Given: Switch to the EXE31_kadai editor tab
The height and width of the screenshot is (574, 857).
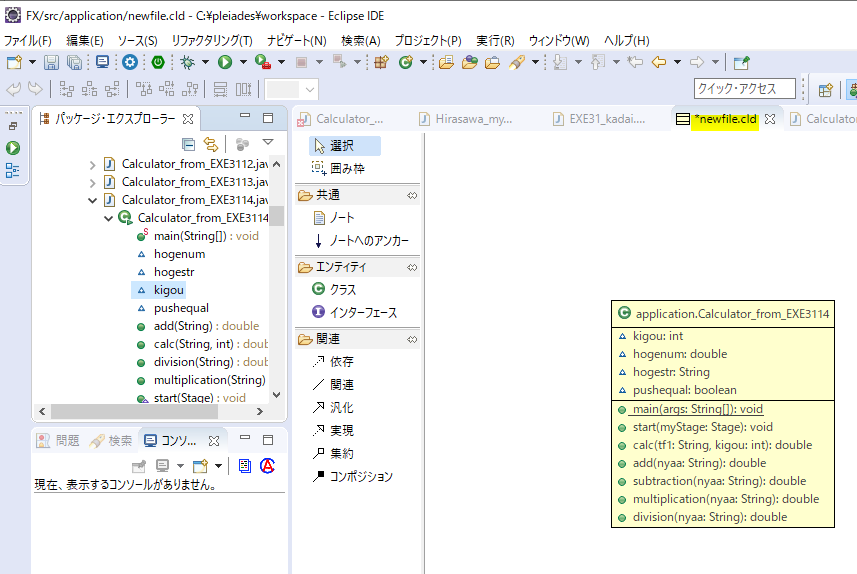Looking at the screenshot, I should click(600, 119).
